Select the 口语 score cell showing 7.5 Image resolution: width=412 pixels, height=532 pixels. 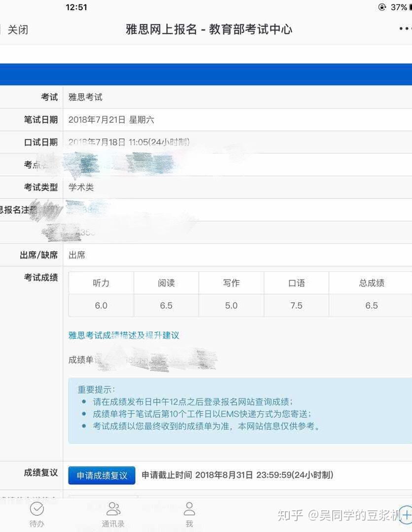(x=296, y=305)
